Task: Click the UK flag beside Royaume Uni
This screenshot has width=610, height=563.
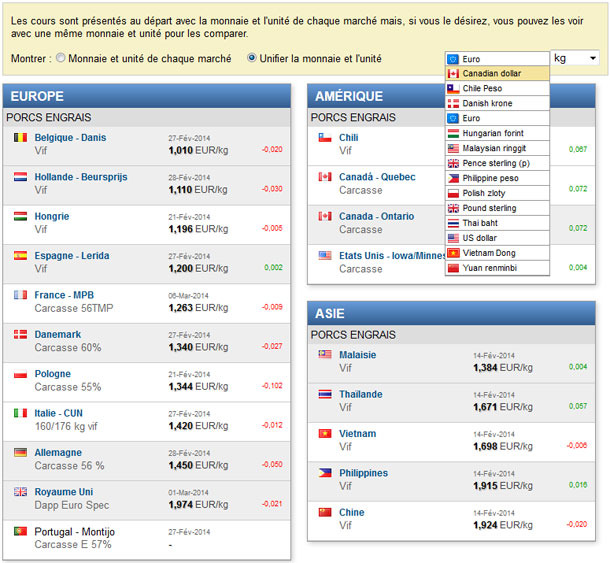Action: pos(20,491)
